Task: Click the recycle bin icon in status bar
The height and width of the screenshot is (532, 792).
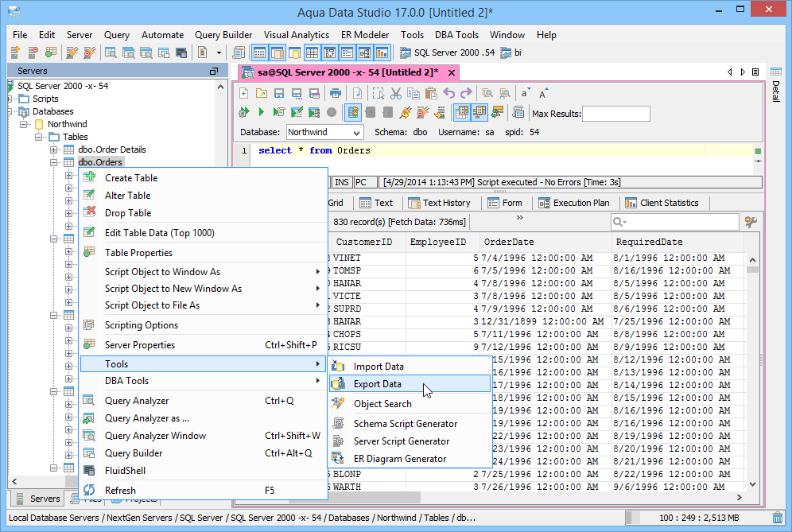Action: tap(778, 518)
